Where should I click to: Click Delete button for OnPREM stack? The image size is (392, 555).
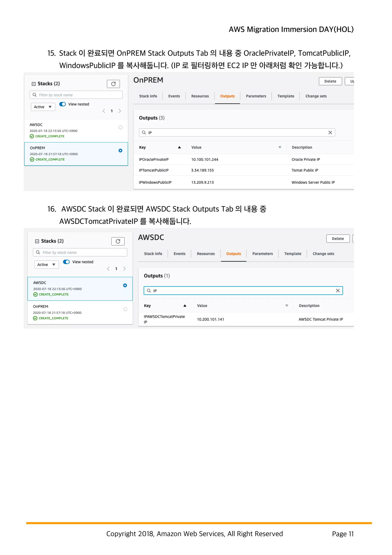pos(330,81)
